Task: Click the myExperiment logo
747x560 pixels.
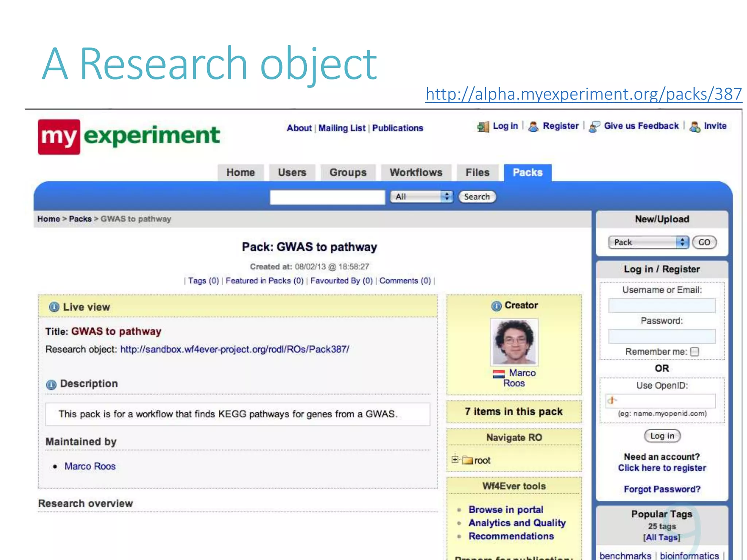Action: 129,137
